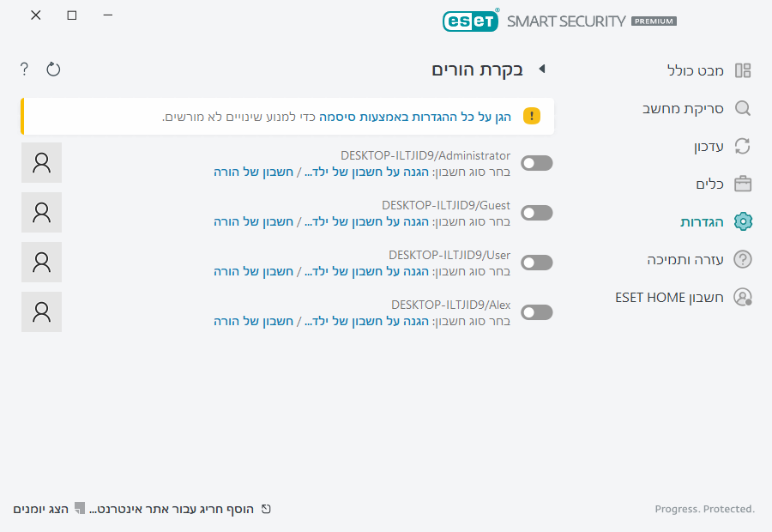The height and width of the screenshot is (532, 772).
Task: Toggle parental control for User account
Action: (x=537, y=263)
